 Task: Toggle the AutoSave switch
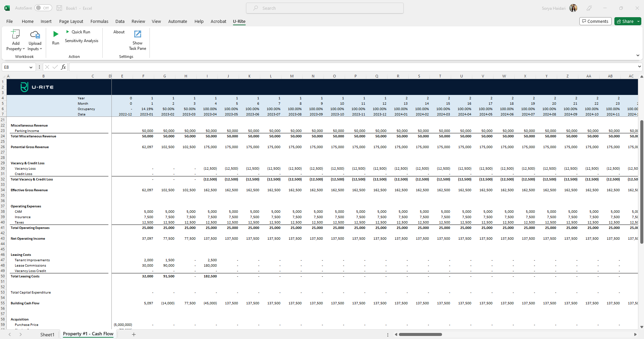(43, 8)
